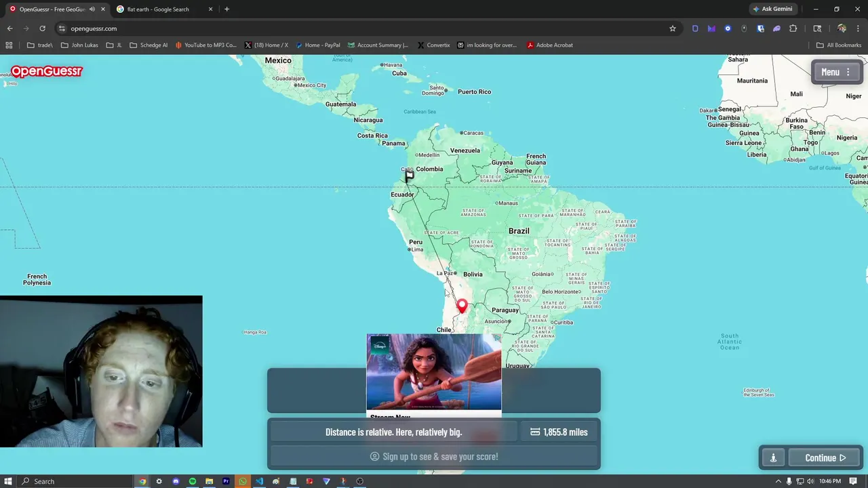The width and height of the screenshot is (868, 488).
Task: Bookmark this page with the star icon
Action: 673,28
